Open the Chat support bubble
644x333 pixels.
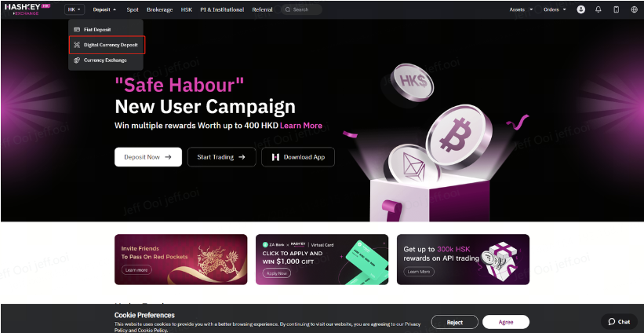619,321
